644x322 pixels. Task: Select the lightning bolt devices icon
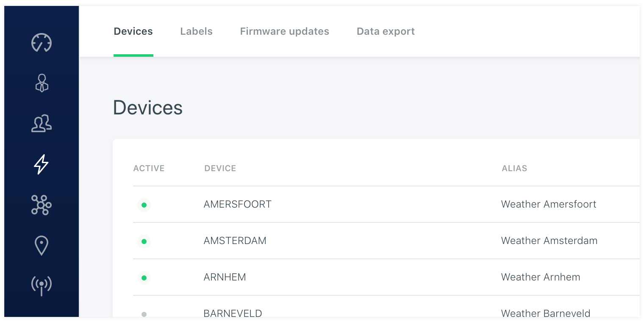click(x=42, y=164)
